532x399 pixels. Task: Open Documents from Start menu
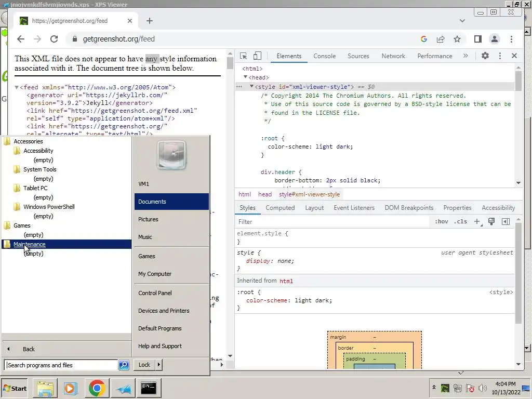pyautogui.click(x=171, y=202)
